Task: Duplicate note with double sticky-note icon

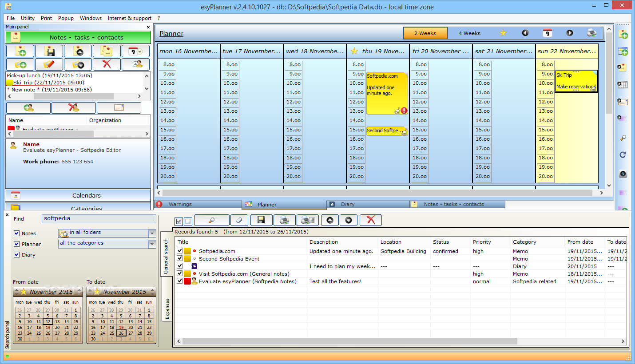Action: click(x=107, y=51)
